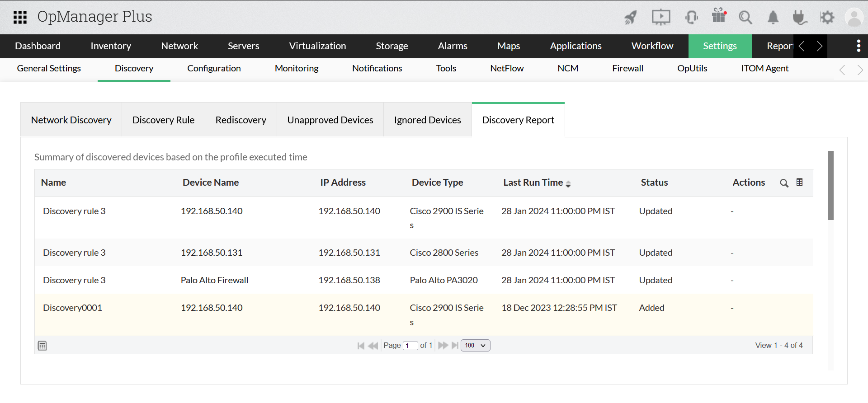Click the table search magnifier icon

coord(784,183)
